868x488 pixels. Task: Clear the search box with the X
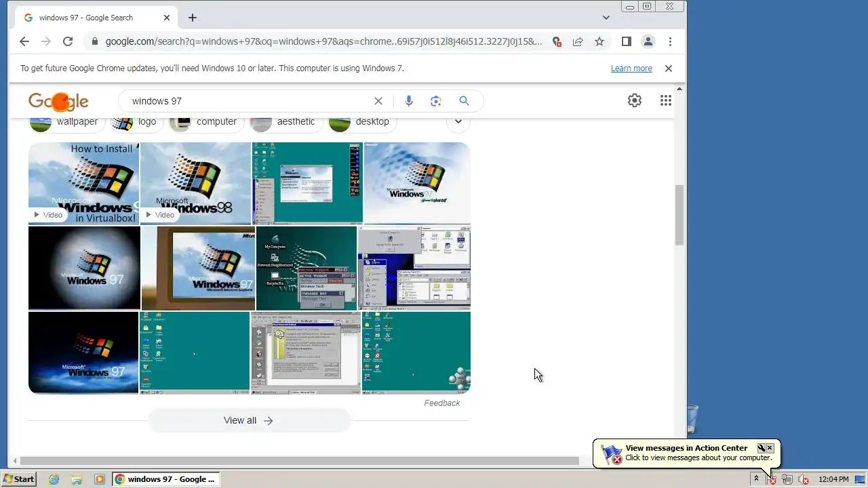click(378, 101)
